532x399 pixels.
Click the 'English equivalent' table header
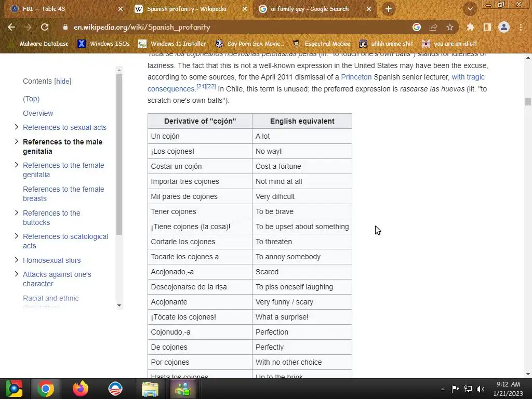click(302, 121)
